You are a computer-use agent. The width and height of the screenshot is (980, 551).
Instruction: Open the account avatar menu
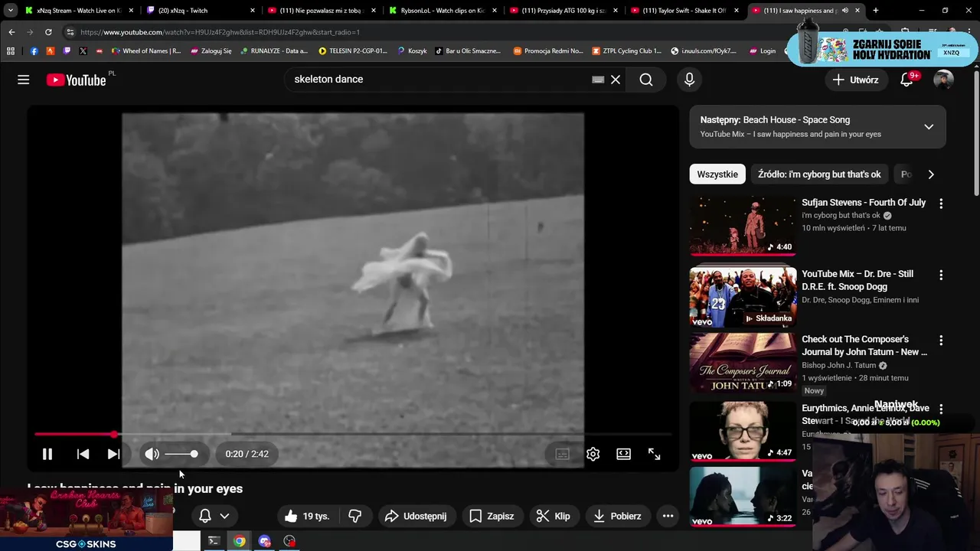pos(943,80)
